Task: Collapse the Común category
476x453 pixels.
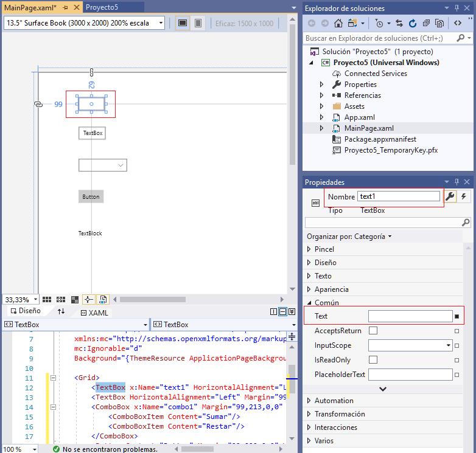Action: 309,303
